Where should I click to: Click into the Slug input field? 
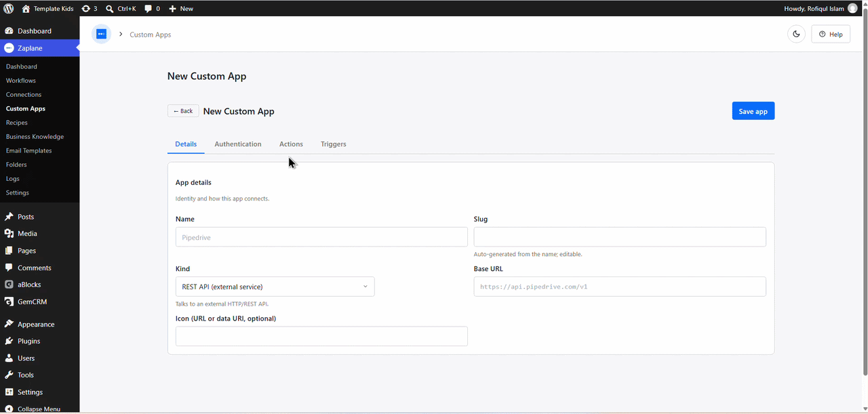coord(620,237)
